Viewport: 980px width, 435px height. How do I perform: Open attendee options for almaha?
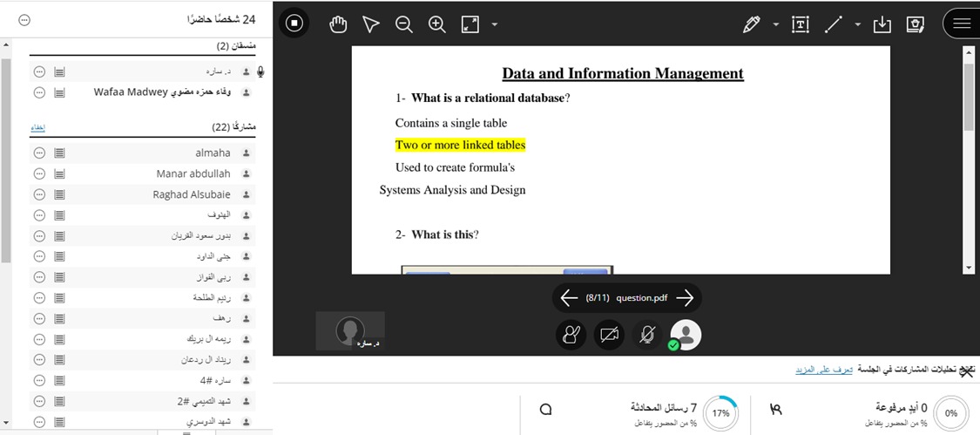point(39,153)
